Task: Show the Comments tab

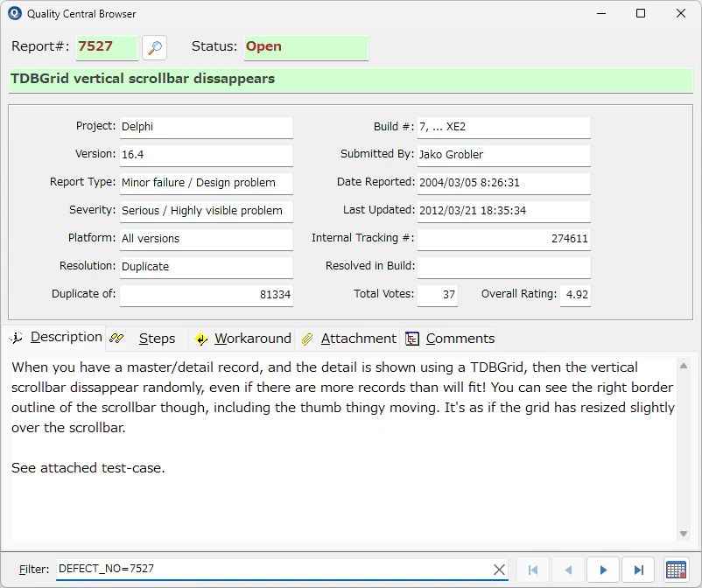Action: [449, 339]
